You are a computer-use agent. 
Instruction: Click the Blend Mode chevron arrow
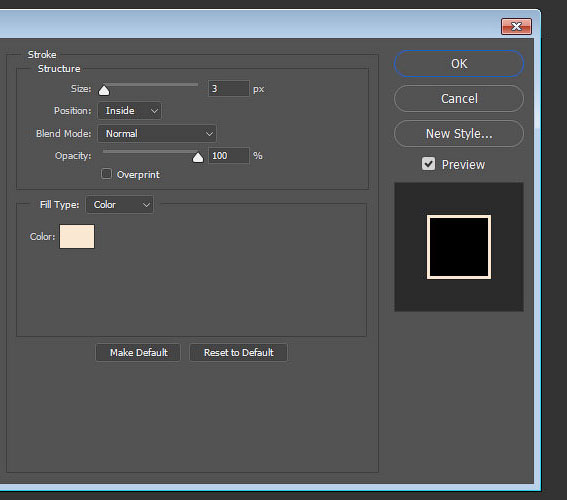209,134
